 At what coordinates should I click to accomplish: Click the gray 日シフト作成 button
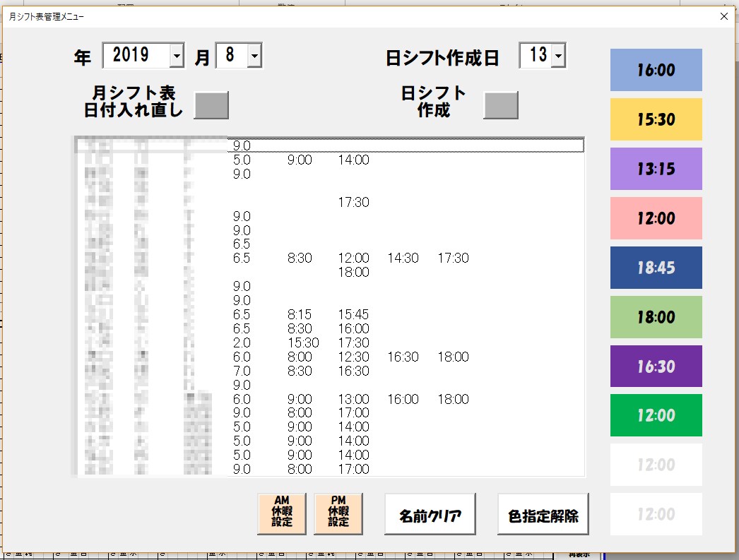[x=501, y=105]
